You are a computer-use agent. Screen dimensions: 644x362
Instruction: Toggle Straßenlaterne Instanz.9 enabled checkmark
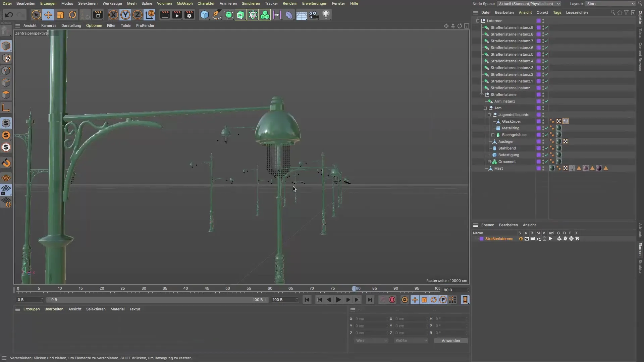[546, 27]
